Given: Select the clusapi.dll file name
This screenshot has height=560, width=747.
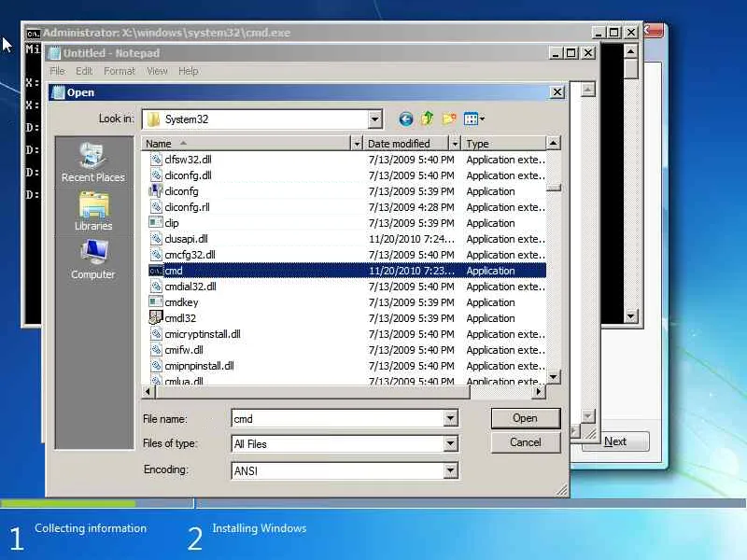Looking at the screenshot, I should point(186,239).
